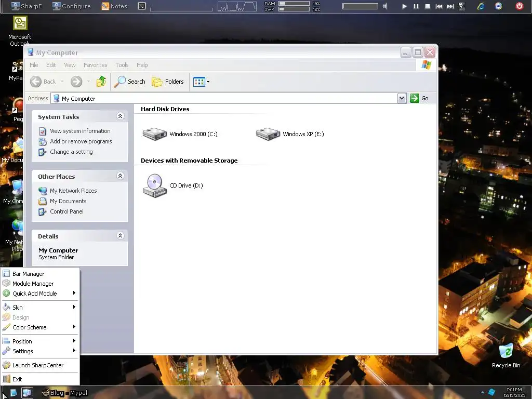Open the Views dropdown button
Viewport: 532px width, 399px height.
[x=201, y=82]
